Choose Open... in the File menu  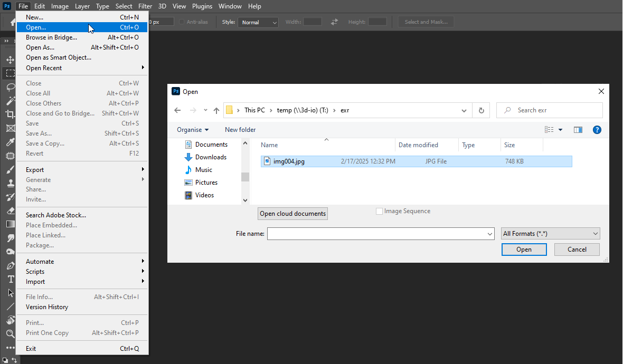(82, 27)
